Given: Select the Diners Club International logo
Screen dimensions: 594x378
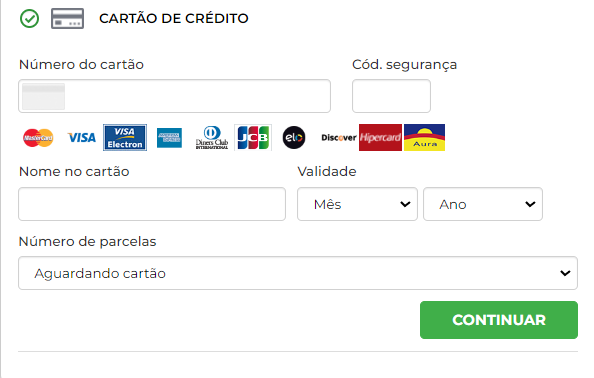Looking at the screenshot, I should pos(212,137).
